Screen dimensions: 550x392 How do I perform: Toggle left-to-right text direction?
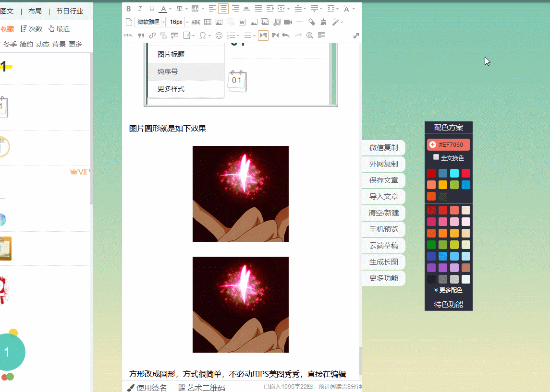click(263, 36)
